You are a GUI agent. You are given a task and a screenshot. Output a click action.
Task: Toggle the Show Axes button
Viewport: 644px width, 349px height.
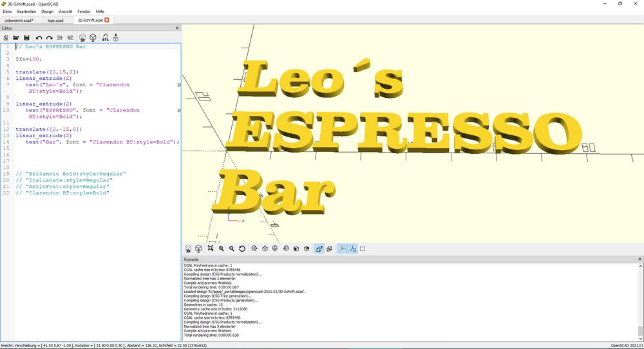coord(342,249)
